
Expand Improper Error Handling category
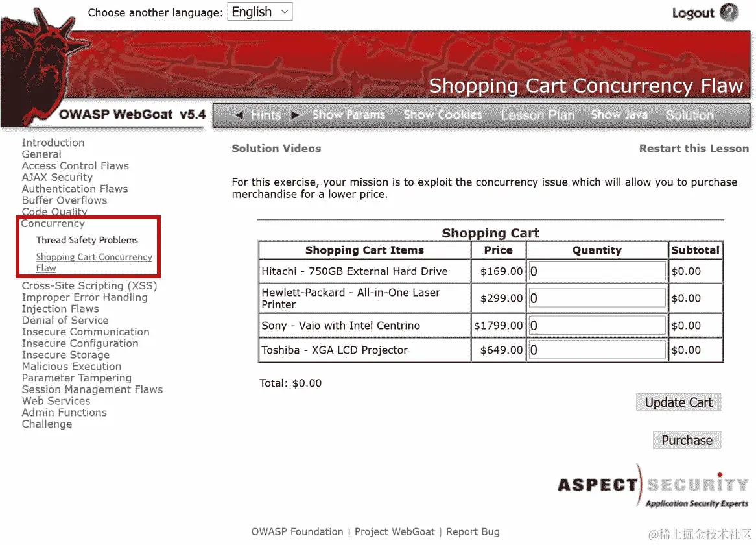[84, 298]
